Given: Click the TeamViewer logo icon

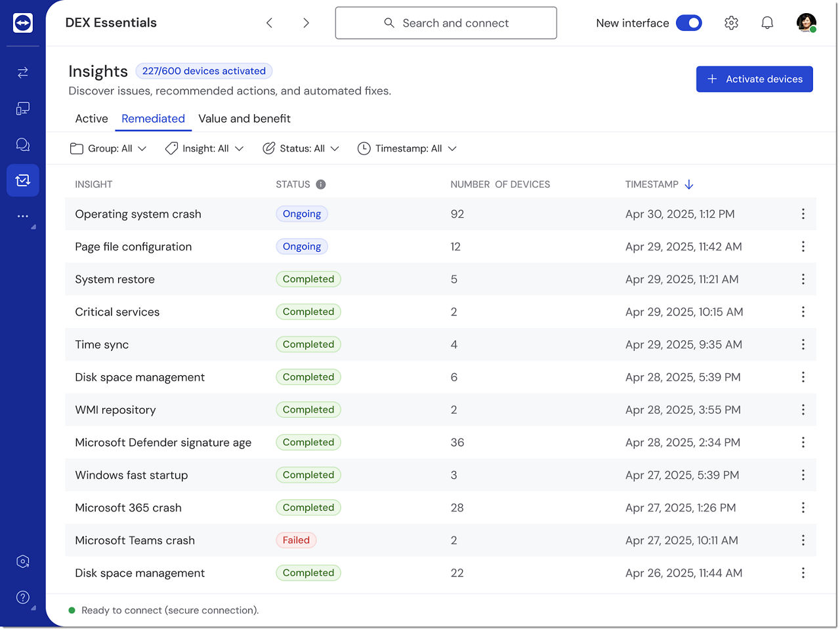Looking at the screenshot, I should pyautogui.click(x=23, y=23).
